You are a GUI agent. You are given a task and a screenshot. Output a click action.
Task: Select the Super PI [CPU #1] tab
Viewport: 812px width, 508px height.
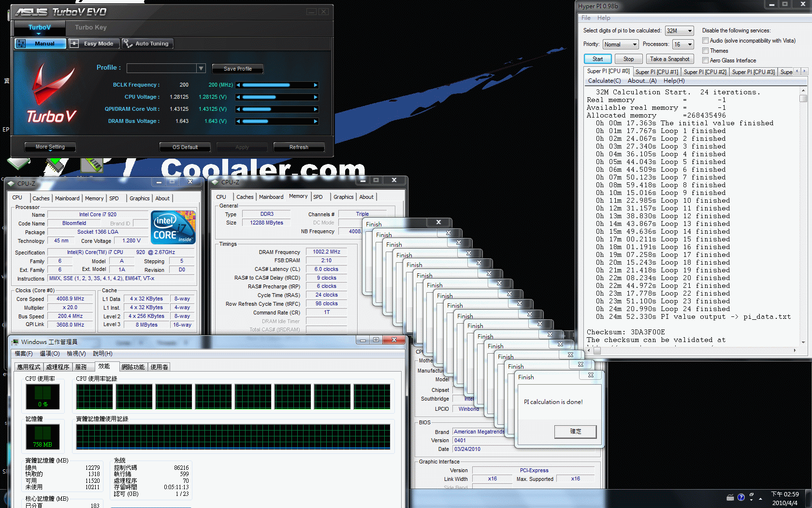(656, 72)
